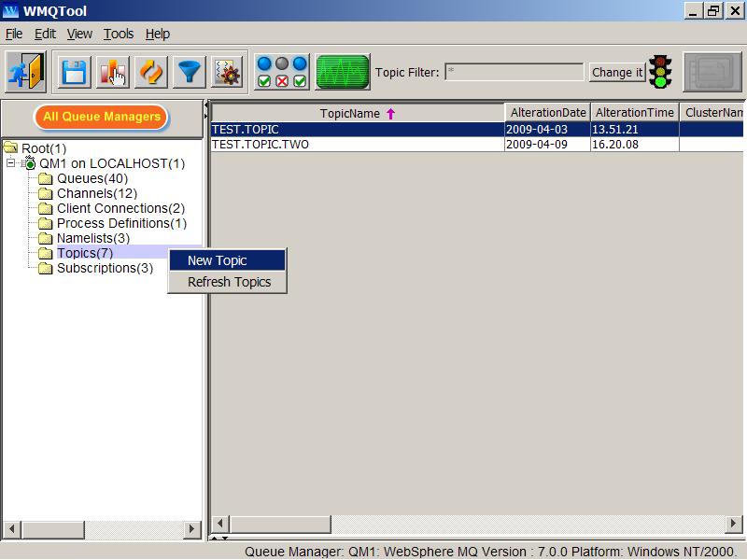The width and height of the screenshot is (747, 560).
Task: Click the table scrollbar right arrow
Action: 733,525
